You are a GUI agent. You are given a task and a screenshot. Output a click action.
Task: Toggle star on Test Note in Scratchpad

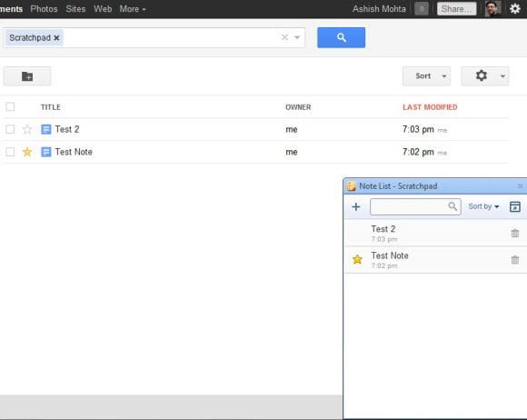click(357, 259)
